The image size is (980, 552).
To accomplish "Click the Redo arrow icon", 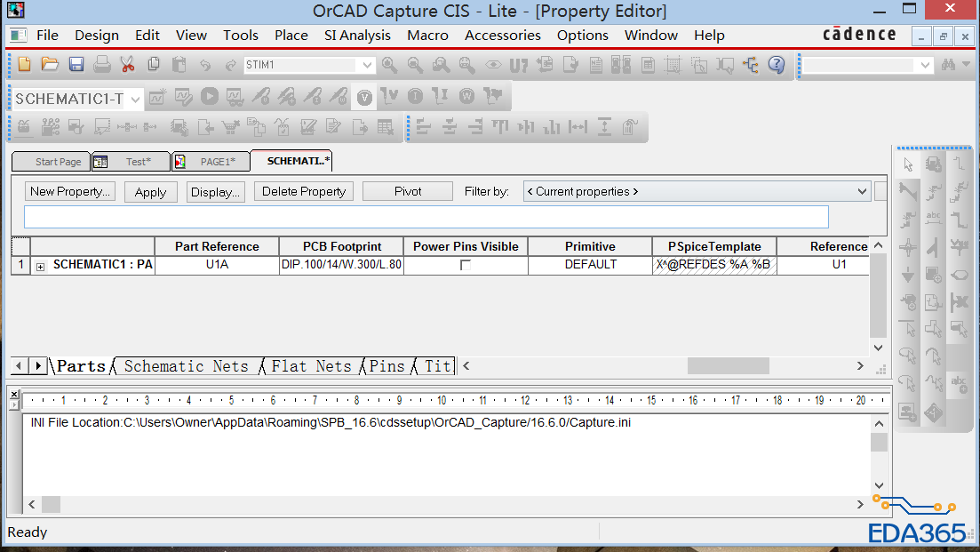I will tap(231, 64).
